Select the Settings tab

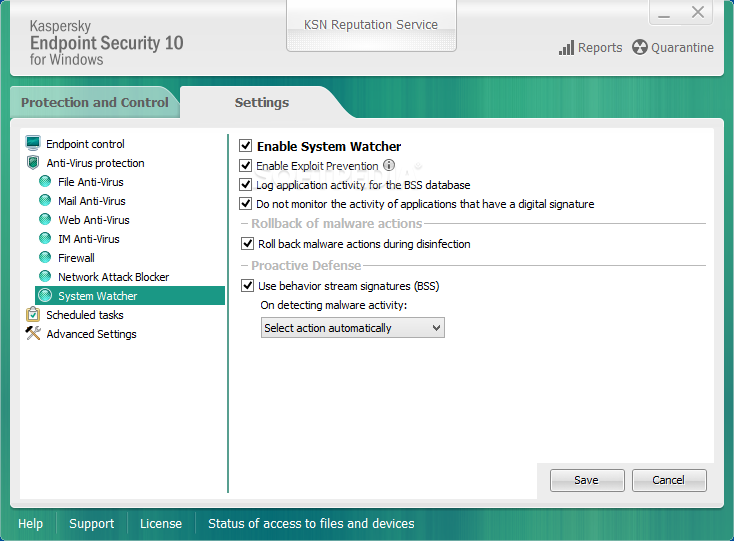click(x=262, y=102)
